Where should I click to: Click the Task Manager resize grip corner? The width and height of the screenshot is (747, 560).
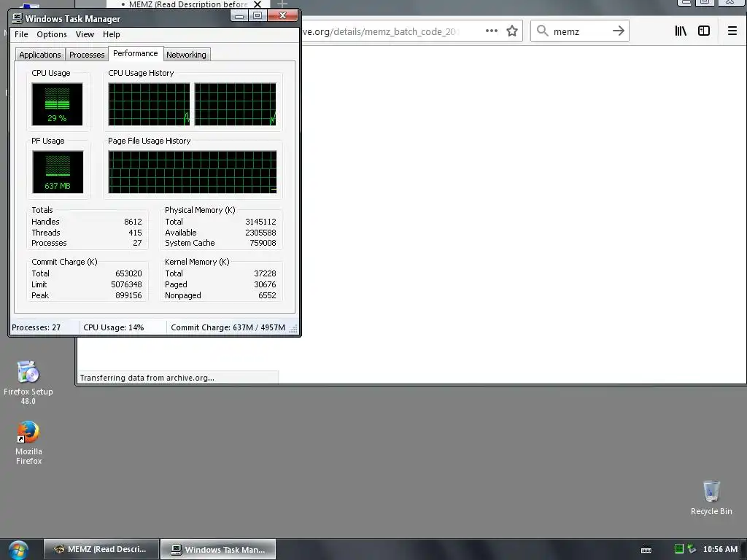click(x=293, y=329)
